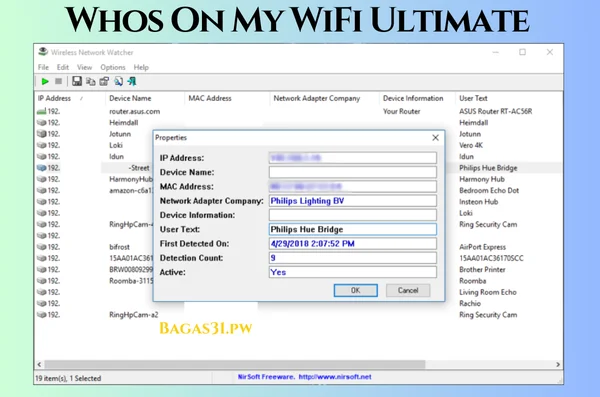The height and width of the screenshot is (397, 600).
Task: Click the exit icon in the toolbar
Action: [132, 81]
